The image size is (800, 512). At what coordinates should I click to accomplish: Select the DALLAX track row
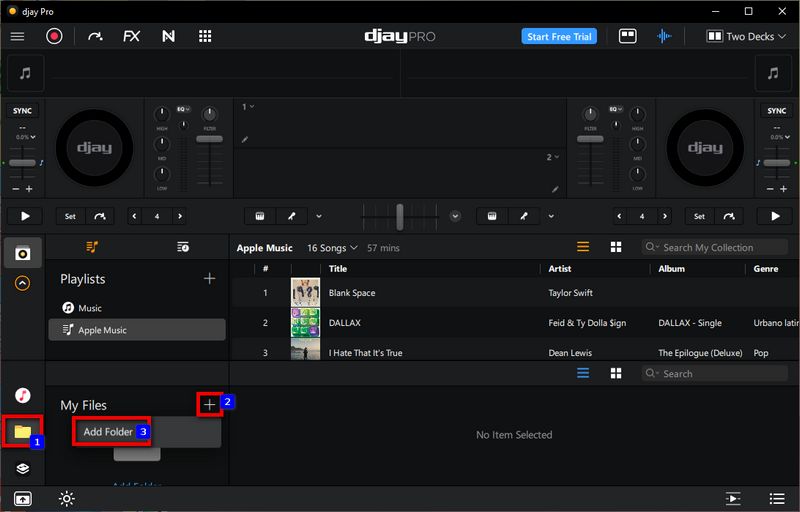click(514, 323)
